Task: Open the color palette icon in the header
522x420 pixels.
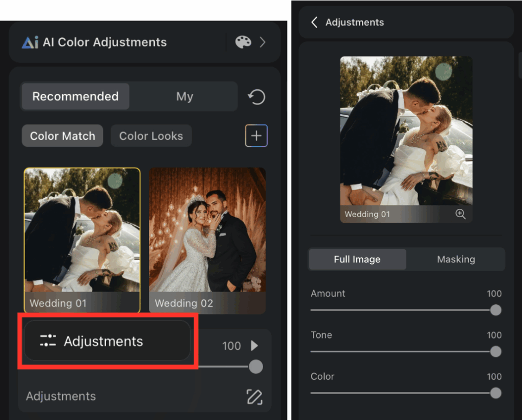Action: pos(243,42)
